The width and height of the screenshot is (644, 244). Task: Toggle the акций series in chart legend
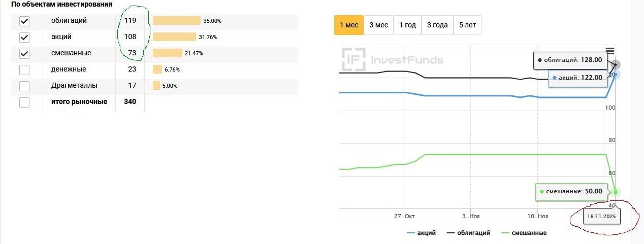click(x=423, y=233)
